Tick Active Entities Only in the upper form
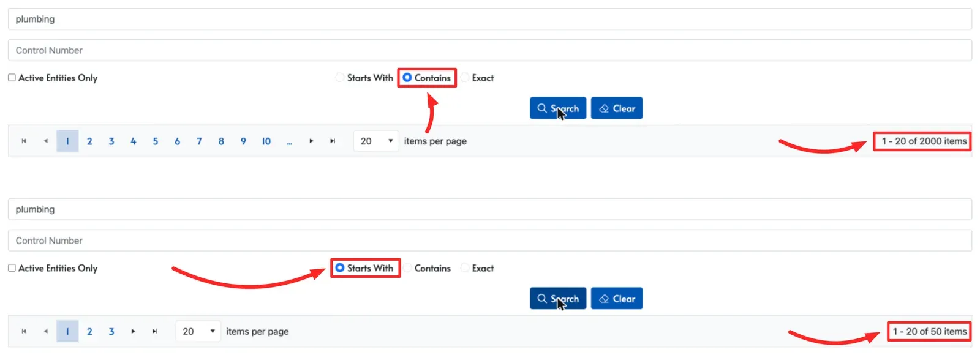The height and width of the screenshot is (355, 980). coord(12,78)
